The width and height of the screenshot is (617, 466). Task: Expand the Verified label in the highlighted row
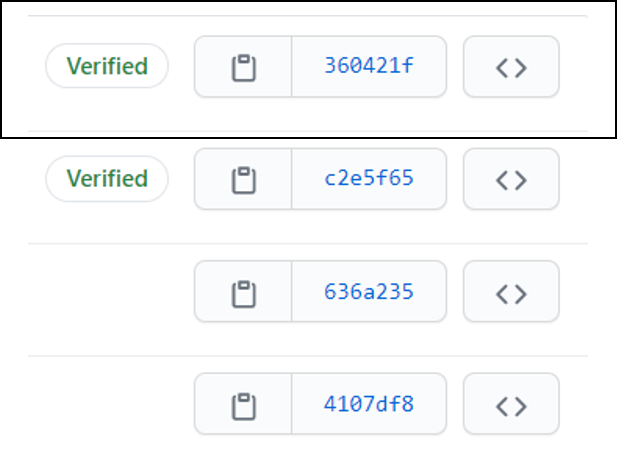[107, 66]
